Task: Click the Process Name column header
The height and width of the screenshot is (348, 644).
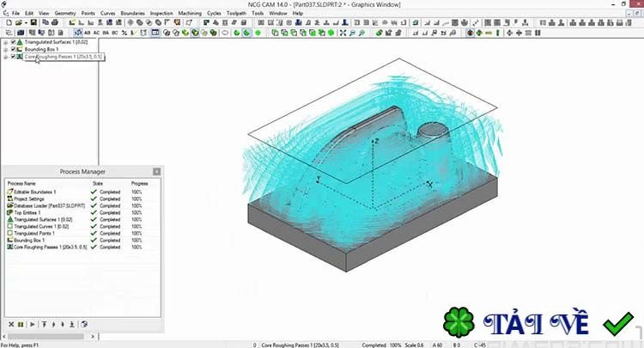Action: tap(21, 183)
